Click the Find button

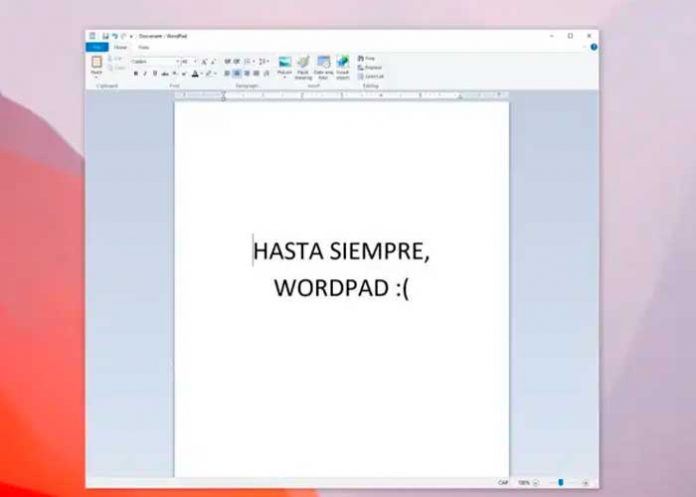pos(366,58)
